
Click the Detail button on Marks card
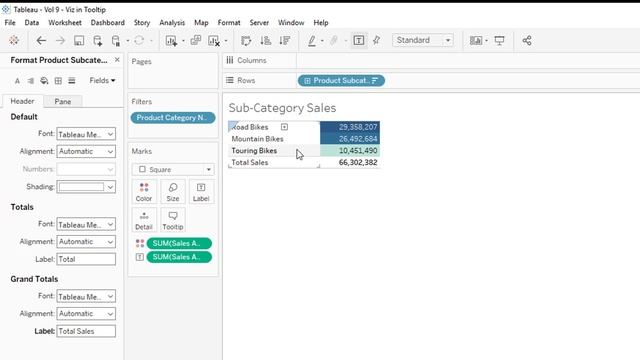coord(144,220)
